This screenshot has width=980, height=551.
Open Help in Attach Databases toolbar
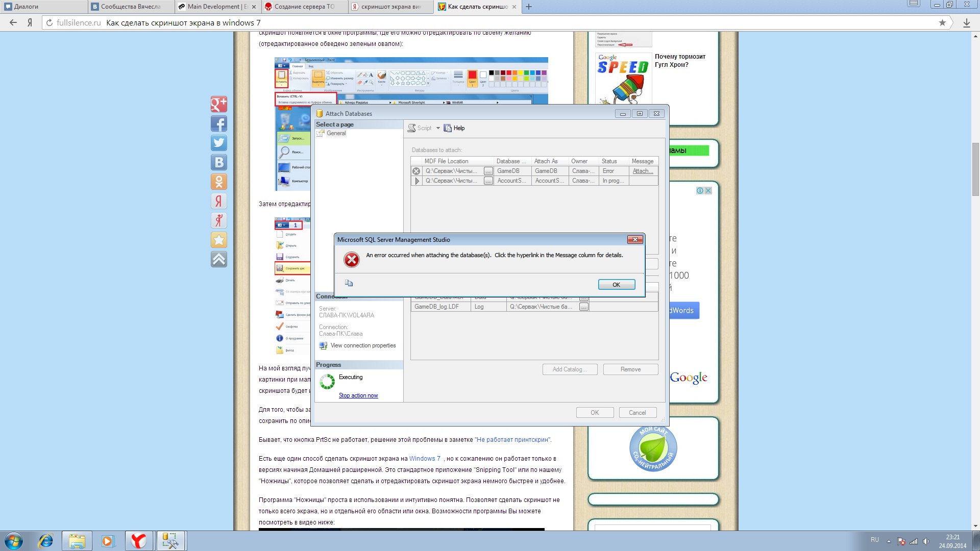tap(454, 128)
